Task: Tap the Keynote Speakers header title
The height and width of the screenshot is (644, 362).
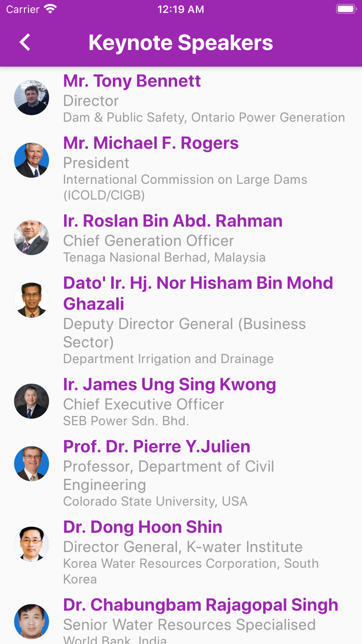Action: click(180, 42)
